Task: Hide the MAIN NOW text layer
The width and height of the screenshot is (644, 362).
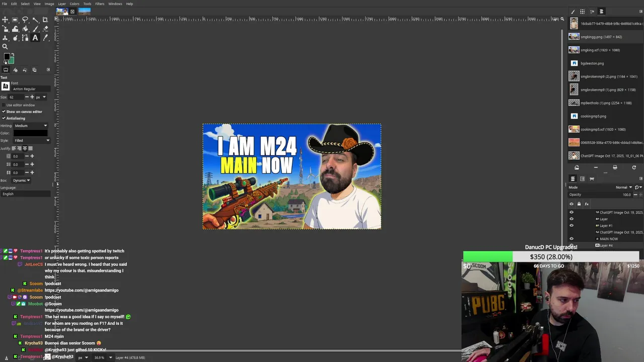Action: 572,238
